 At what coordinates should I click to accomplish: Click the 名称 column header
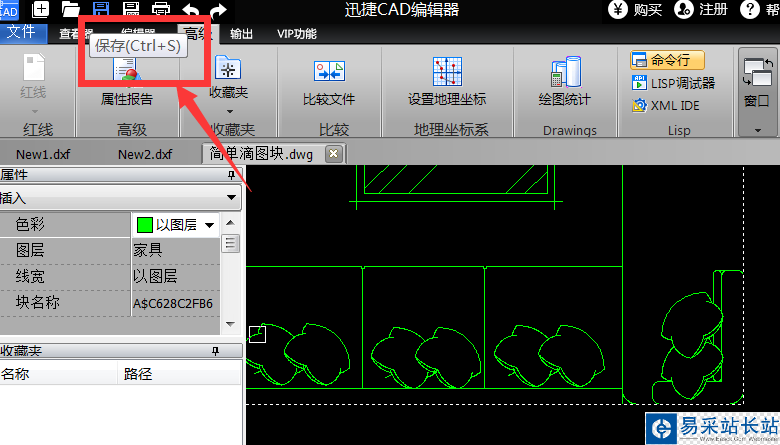pyautogui.click(x=58, y=373)
